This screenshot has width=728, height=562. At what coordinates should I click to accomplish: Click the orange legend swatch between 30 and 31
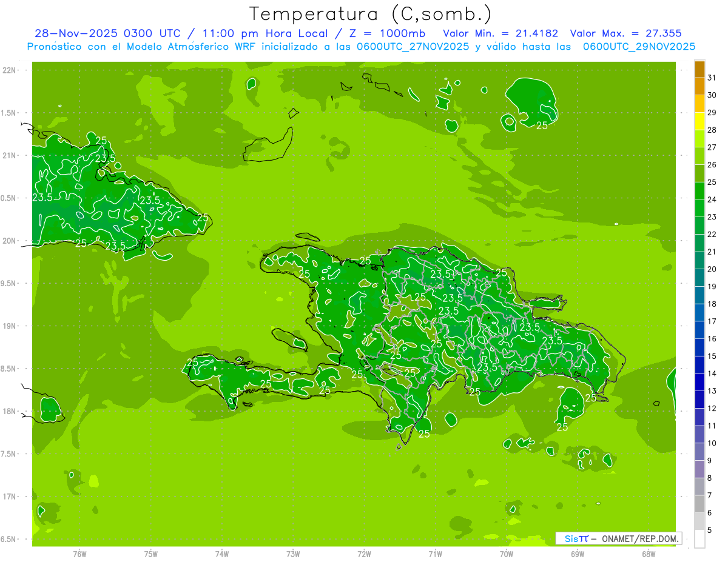pos(699,87)
